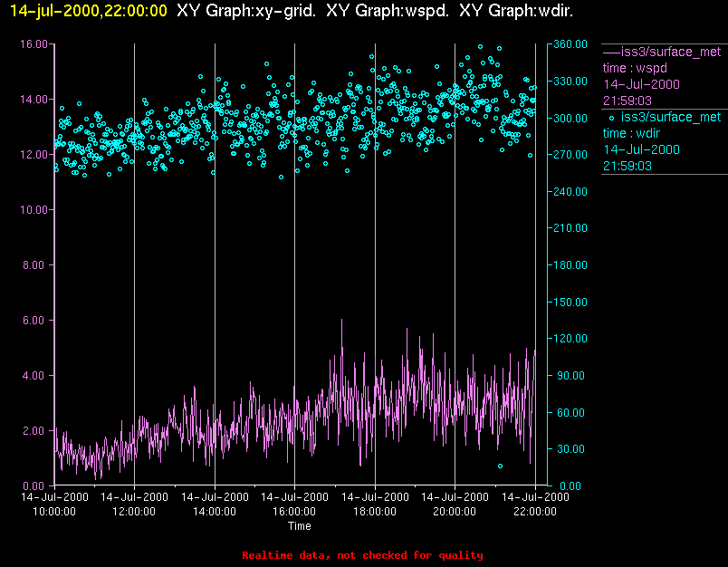Viewport: 728px width, 567px height.
Task: Click the 18:00:00 time axis label
Action: (375, 512)
